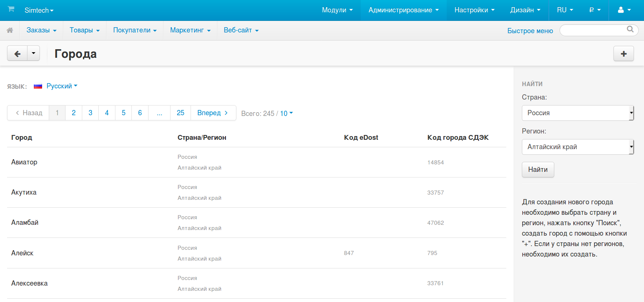Go to next page with Вперед
Screen dimensions: 644x302
pyautogui.click(x=213, y=113)
